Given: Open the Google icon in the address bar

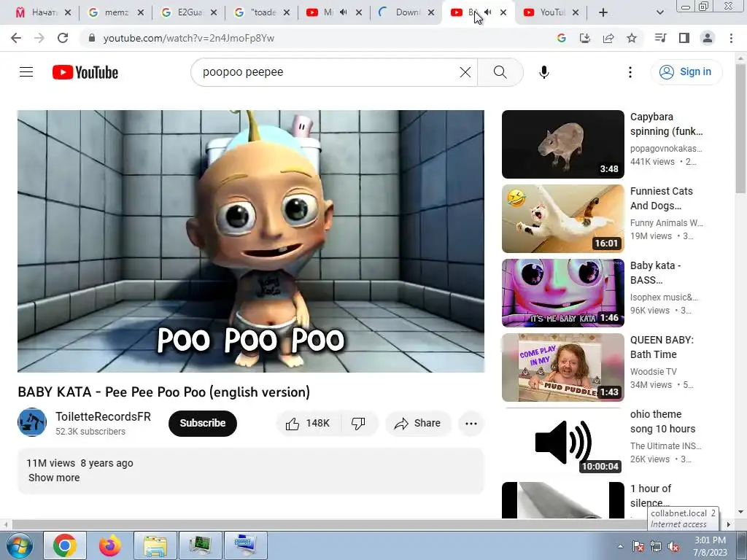Looking at the screenshot, I should click(x=562, y=38).
